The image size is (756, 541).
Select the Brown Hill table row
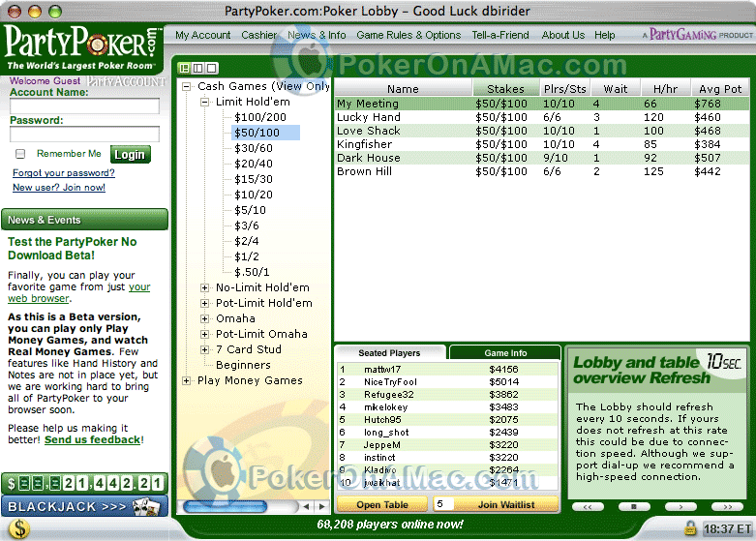[x=542, y=171]
